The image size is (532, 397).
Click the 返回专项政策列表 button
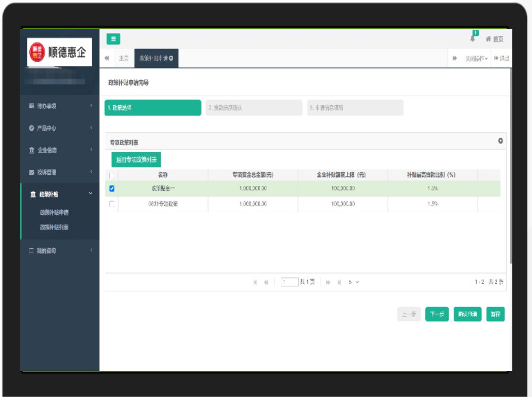pos(136,159)
